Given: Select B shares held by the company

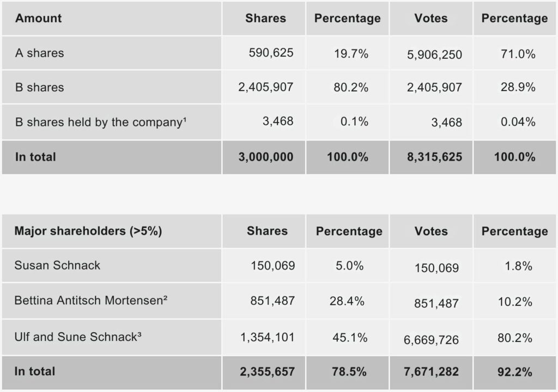Looking at the screenshot, I should click(x=101, y=122).
